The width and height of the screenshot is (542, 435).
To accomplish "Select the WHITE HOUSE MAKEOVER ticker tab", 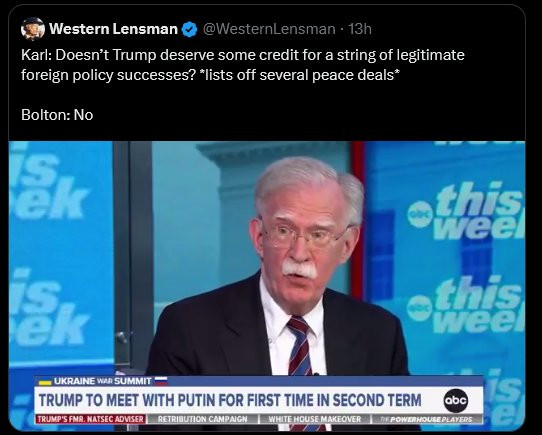I will point(315,419).
